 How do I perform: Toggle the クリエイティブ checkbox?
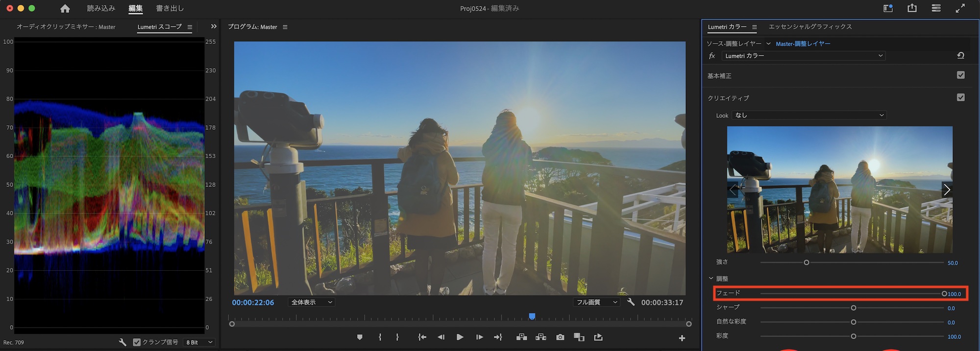[961, 97]
